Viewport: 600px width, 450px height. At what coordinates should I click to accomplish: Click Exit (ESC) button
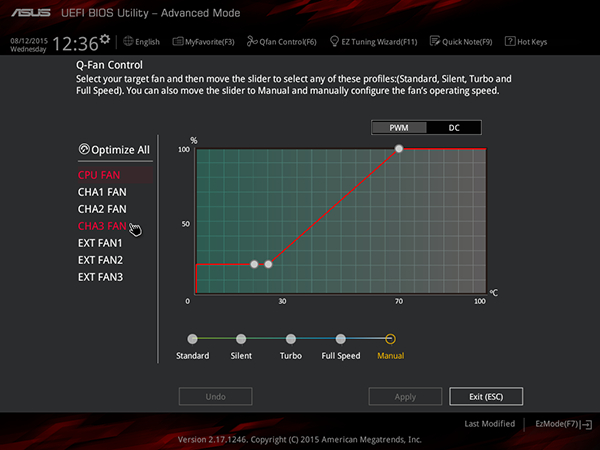(486, 396)
